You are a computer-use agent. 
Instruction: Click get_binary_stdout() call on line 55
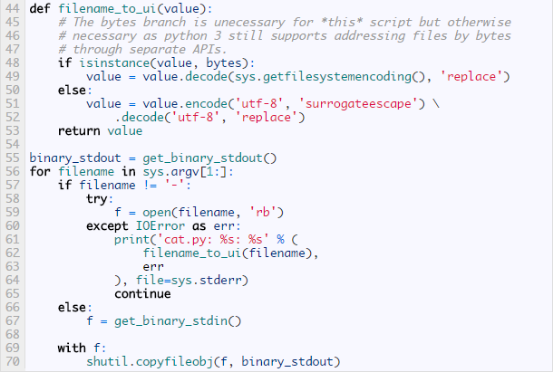tap(210, 158)
